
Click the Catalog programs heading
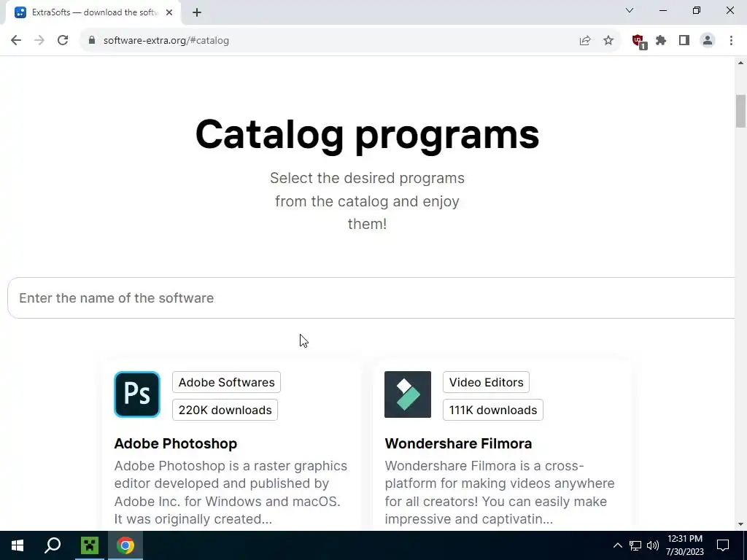point(368,135)
